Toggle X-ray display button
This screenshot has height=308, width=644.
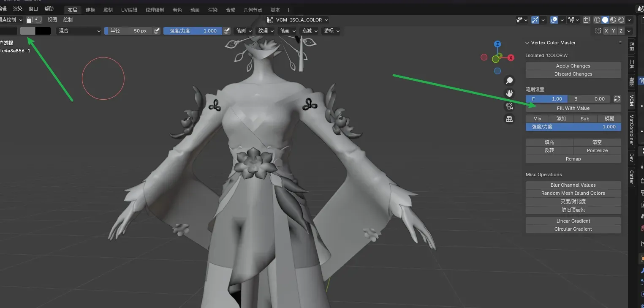587,20
